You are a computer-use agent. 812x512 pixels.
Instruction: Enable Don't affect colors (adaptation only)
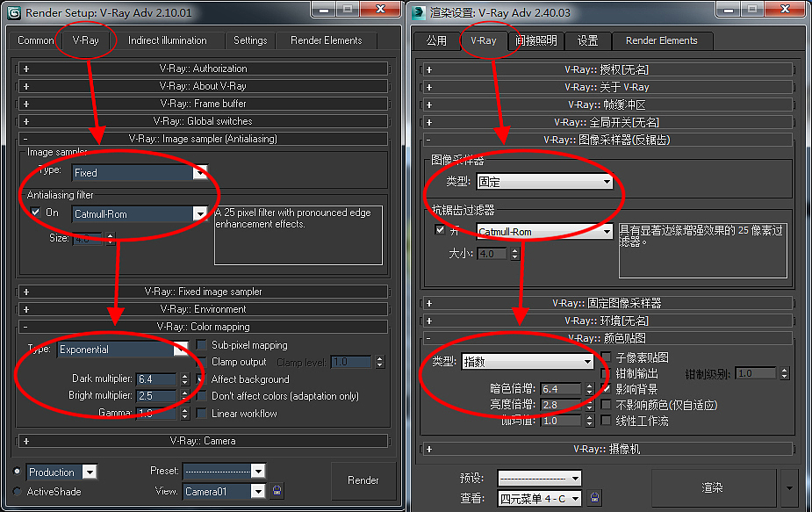201,396
